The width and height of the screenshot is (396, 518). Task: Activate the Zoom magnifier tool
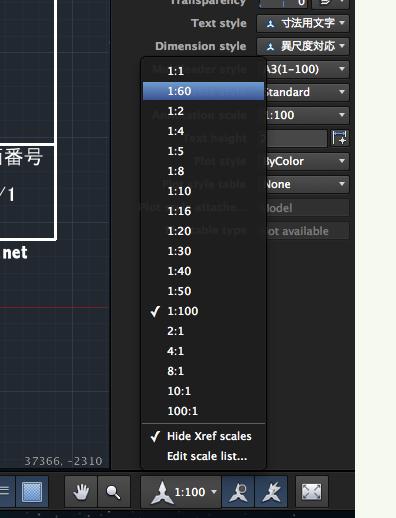[x=113, y=492]
